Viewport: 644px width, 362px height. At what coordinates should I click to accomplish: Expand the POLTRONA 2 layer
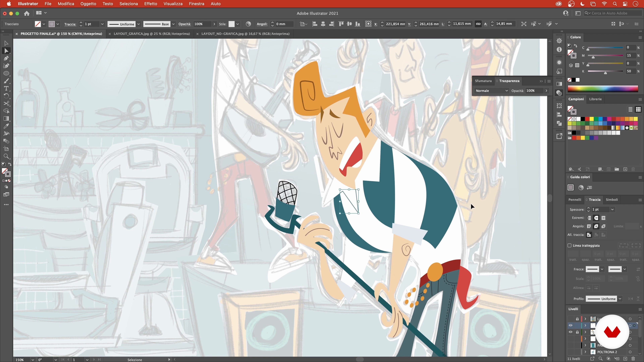click(585, 352)
